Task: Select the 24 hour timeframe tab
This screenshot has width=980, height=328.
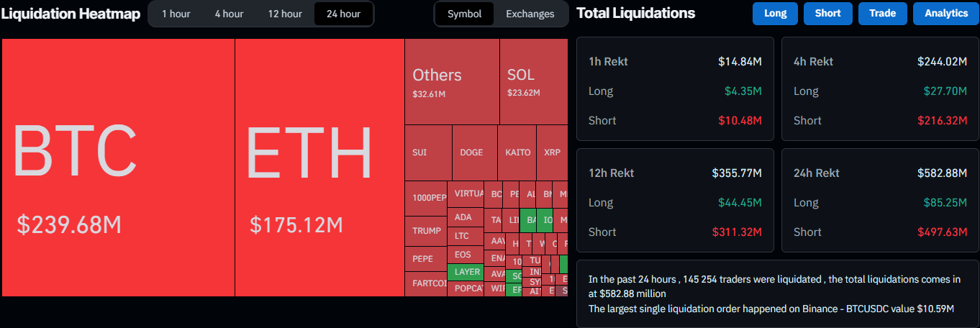Action: click(x=343, y=14)
